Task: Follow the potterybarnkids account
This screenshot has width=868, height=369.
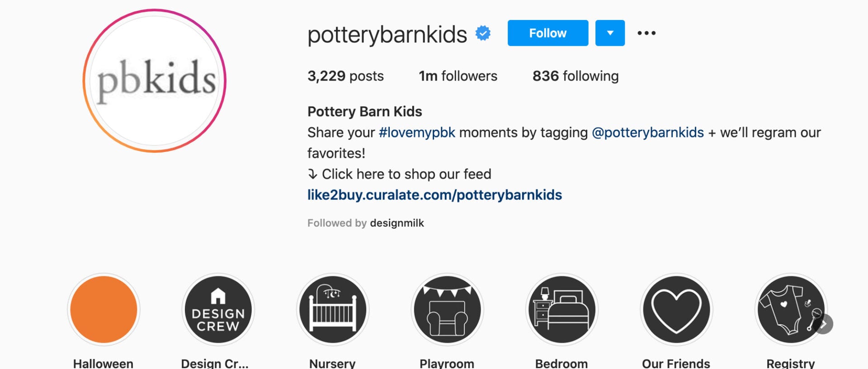Action: 548,33
